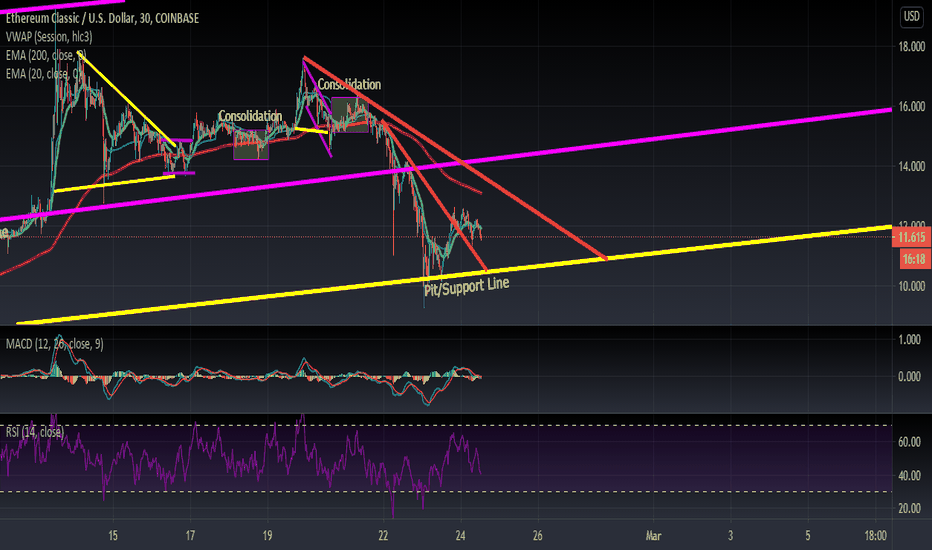Image resolution: width=932 pixels, height=550 pixels.
Task: Click the 14.000 price axis label
Action: pyautogui.click(x=912, y=167)
